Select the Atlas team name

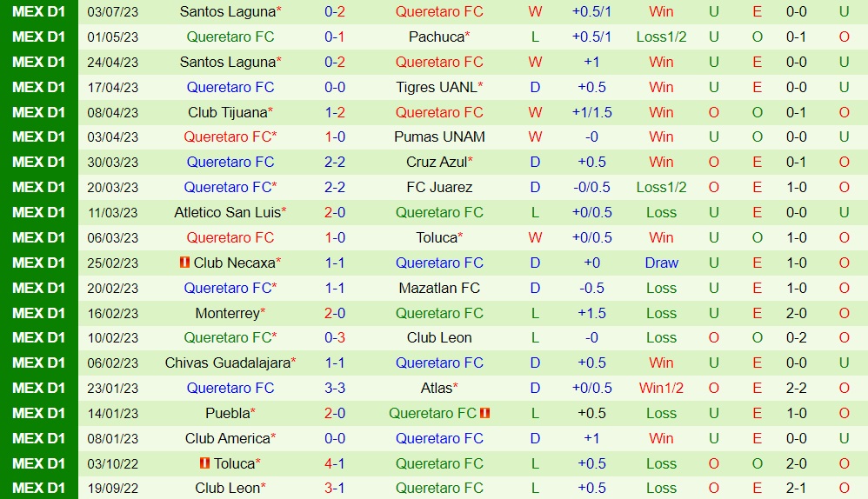point(437,388)
